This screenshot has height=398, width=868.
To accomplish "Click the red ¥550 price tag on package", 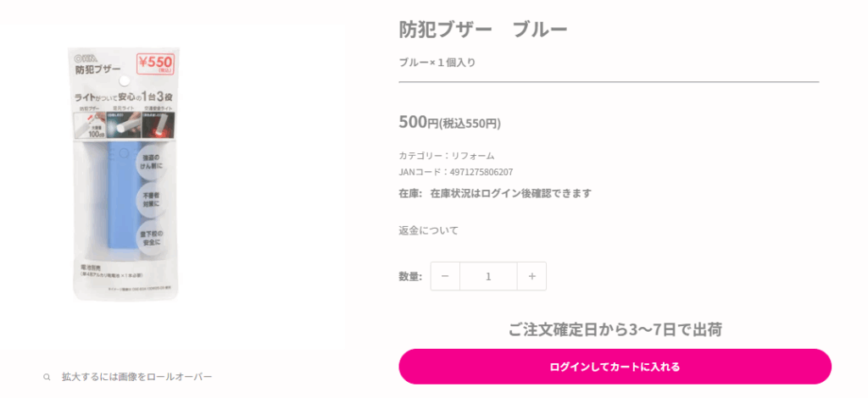I will point(157,64).
